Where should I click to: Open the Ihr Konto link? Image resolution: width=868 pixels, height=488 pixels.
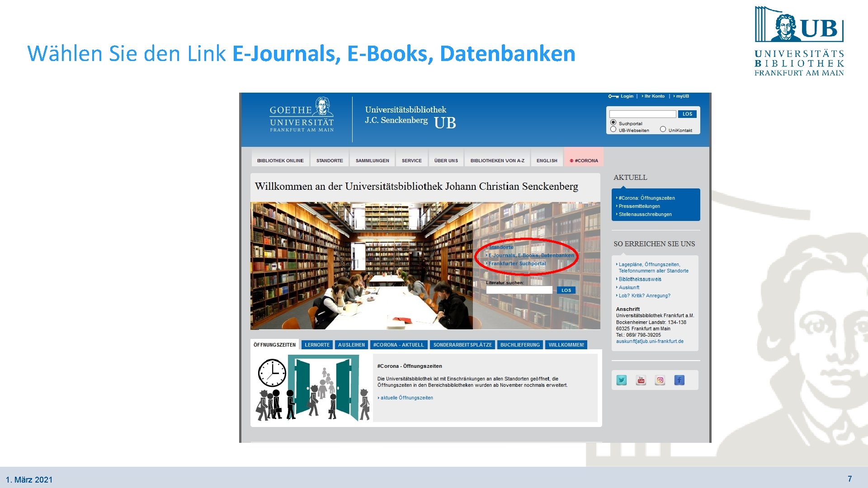pyautogui.click(x=654, y=96)
